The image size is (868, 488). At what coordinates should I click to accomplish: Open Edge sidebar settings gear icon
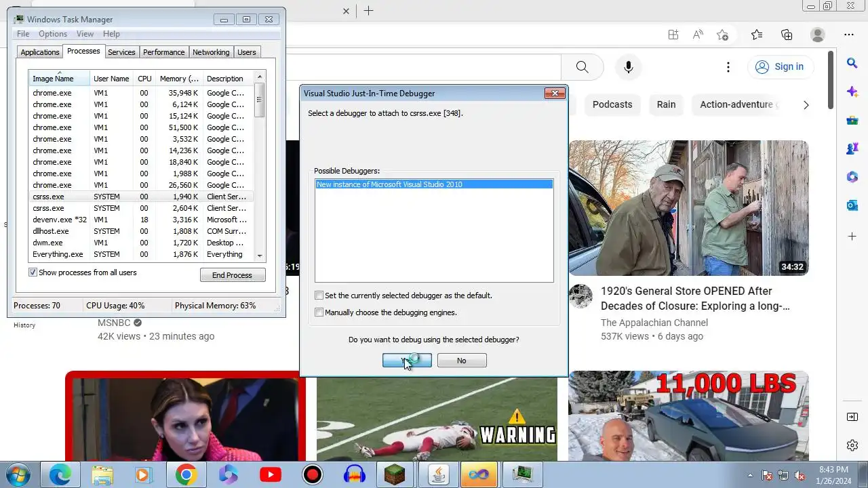[x=852, y=445]
